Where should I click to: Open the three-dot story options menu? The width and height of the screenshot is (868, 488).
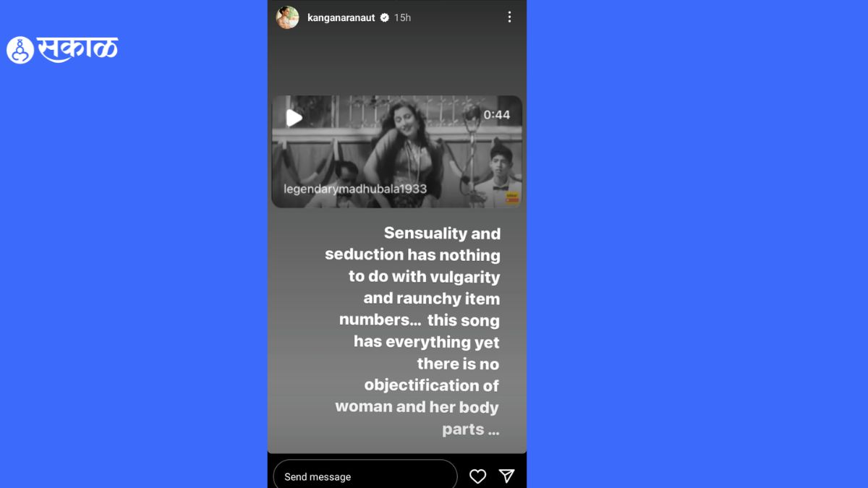[x=509, y=17]
